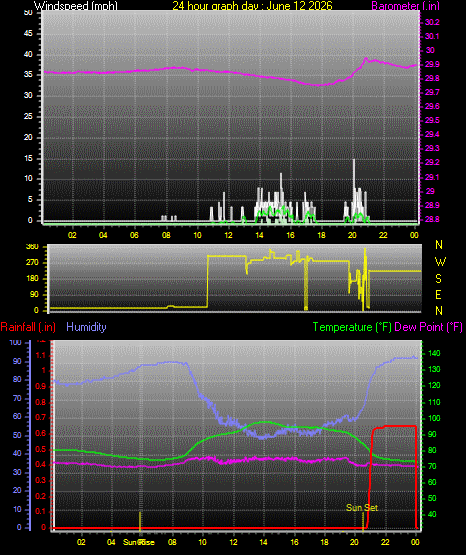The width and height of the screenshot is (466, 555).
Task: Click the 100 humidity scale value
Action: 16,342
